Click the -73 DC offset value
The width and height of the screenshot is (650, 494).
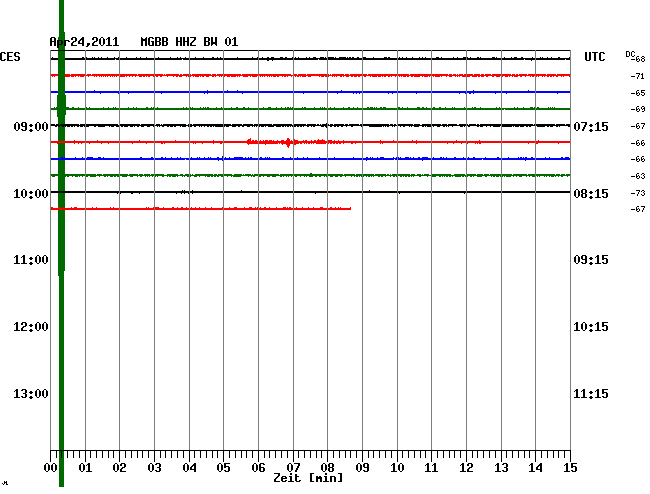click(638, 193)
